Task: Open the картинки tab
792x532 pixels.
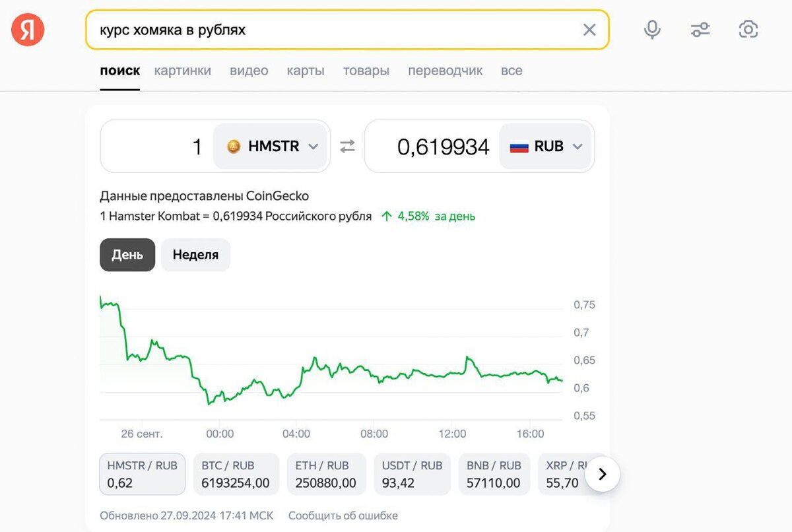Action: click(183, 71)
